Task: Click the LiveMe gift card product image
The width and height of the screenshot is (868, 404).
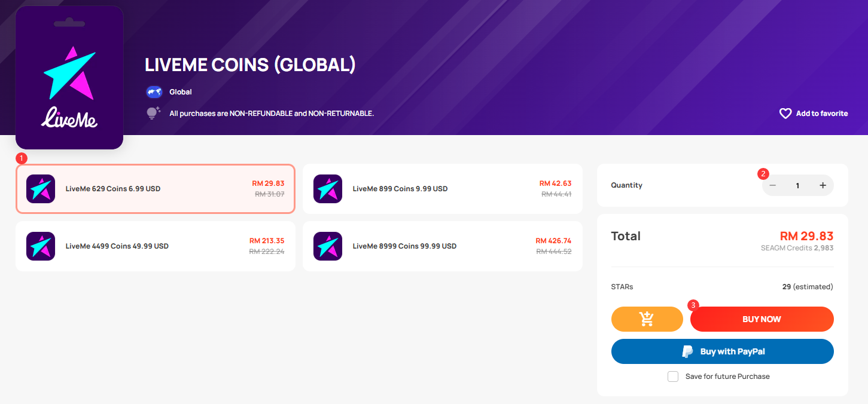Action: click(x=69, y=78)
